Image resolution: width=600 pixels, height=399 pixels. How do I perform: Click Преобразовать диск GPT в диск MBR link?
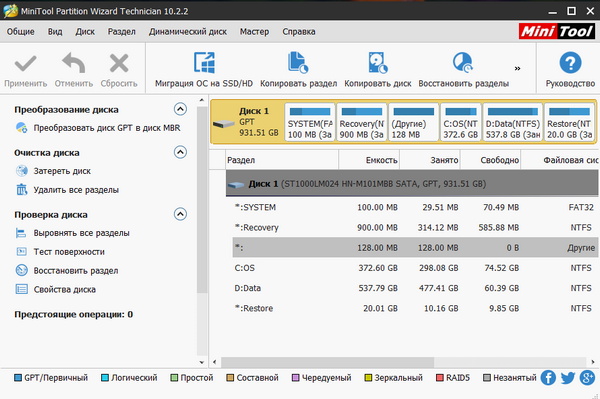click(107, 128)
